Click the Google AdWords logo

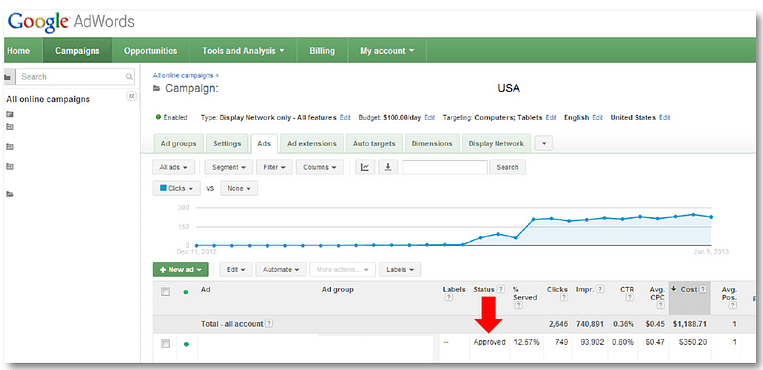coord(71,22)
